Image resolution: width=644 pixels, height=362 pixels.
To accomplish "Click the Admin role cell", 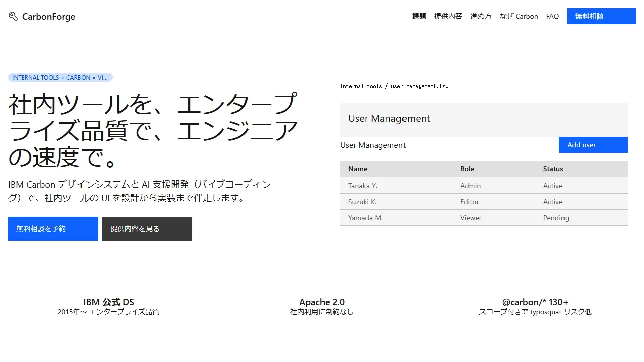I will 470,186.
